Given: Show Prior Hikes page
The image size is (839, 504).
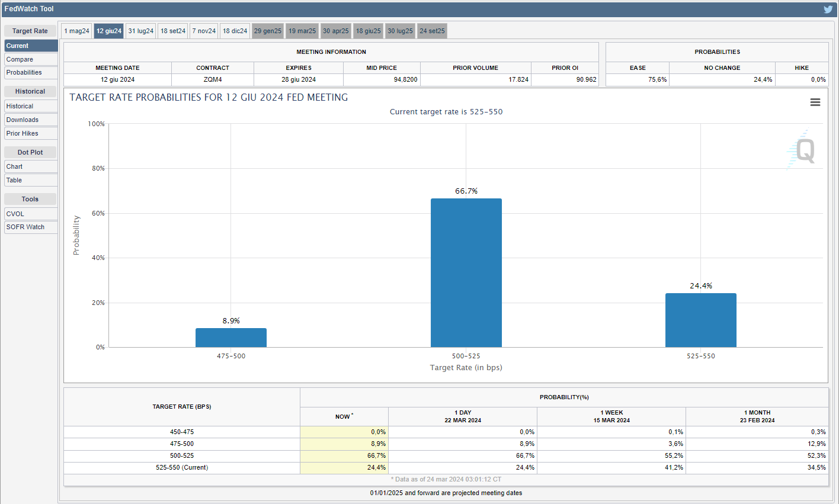Looking at the screenshot, I should point(31,133).
